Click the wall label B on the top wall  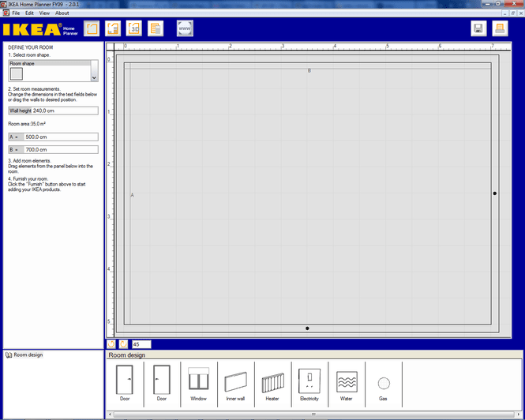(309, 71)
